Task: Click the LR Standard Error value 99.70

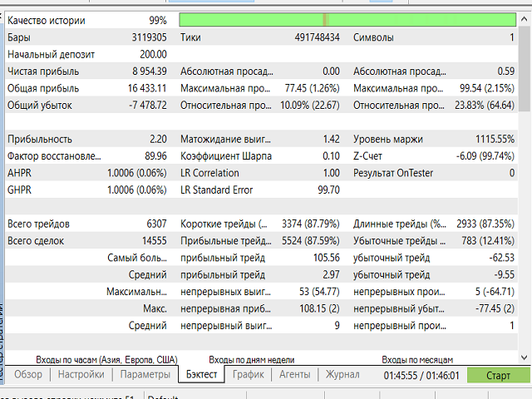Action: (x=329, y=190)
